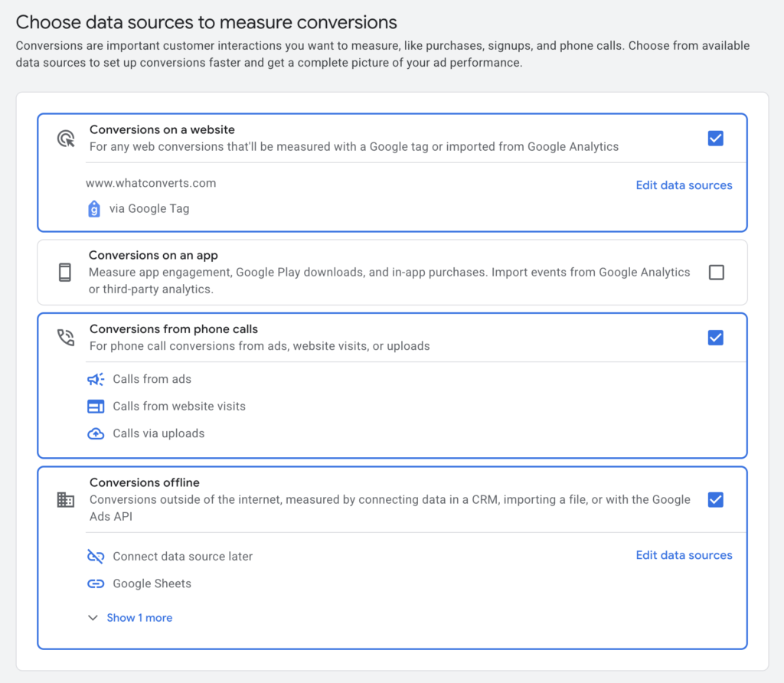Click the Calls from website visits icon
Image resolution: width=784 pixels, height=683 pixels.
pos(95,406)
